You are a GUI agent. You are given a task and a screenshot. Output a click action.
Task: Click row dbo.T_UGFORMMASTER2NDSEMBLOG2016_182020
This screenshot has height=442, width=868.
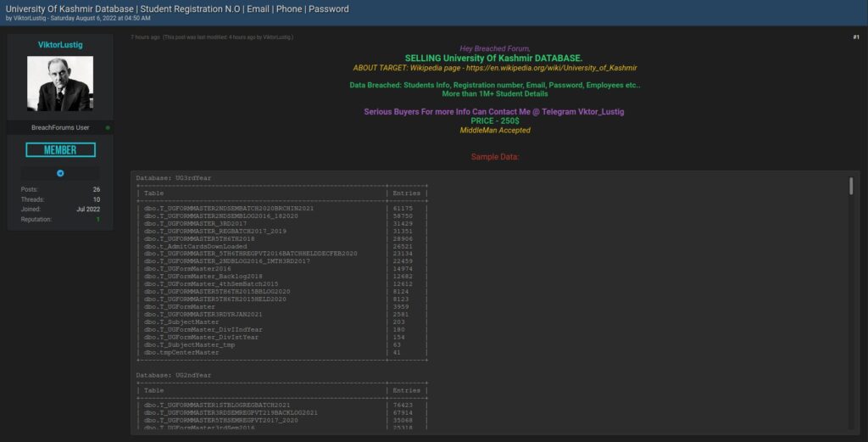(282, 216)
